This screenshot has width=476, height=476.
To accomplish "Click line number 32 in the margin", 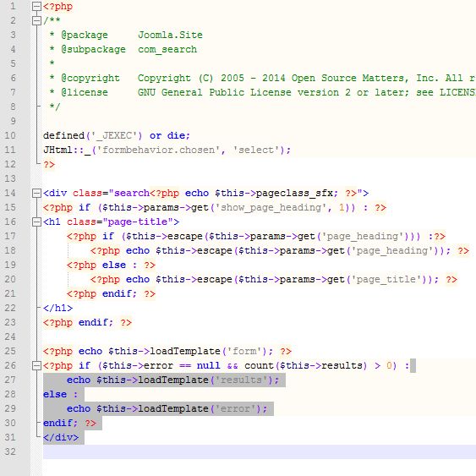I will click(x=10, y=451).
